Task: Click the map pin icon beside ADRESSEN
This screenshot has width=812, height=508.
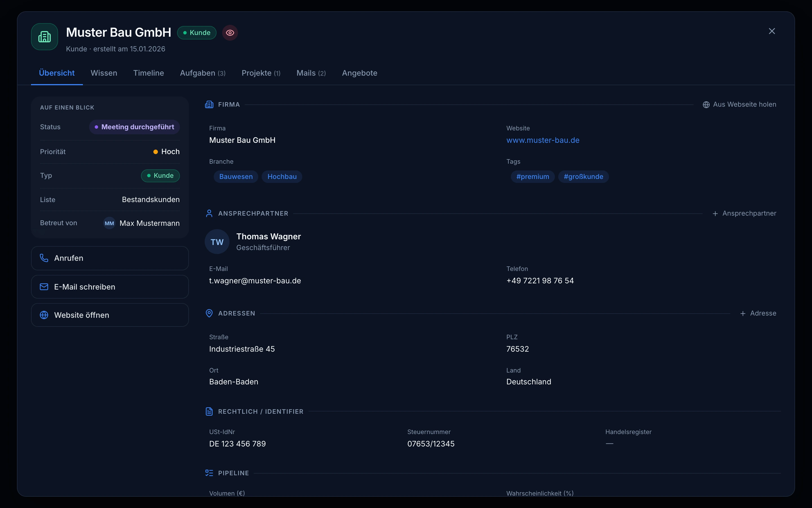Action: [x=209, y=313]
